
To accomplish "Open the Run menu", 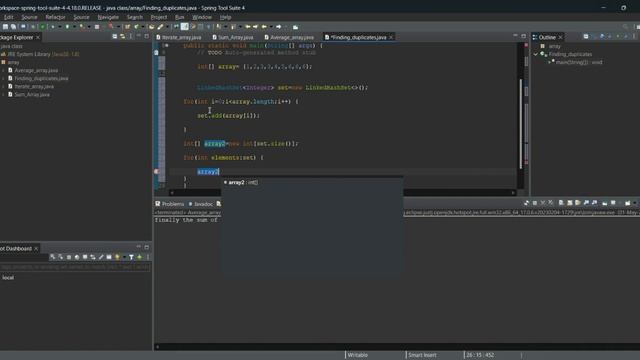I will (180, 17).
